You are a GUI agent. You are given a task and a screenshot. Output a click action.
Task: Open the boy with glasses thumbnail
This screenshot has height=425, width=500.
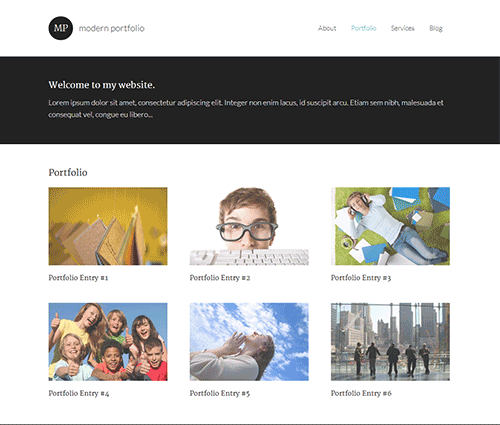coord(249,226)
